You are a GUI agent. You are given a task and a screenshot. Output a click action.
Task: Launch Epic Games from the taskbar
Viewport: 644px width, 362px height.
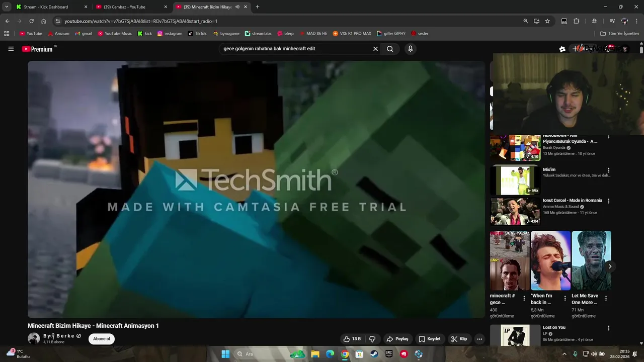click(x=389, y=354)
